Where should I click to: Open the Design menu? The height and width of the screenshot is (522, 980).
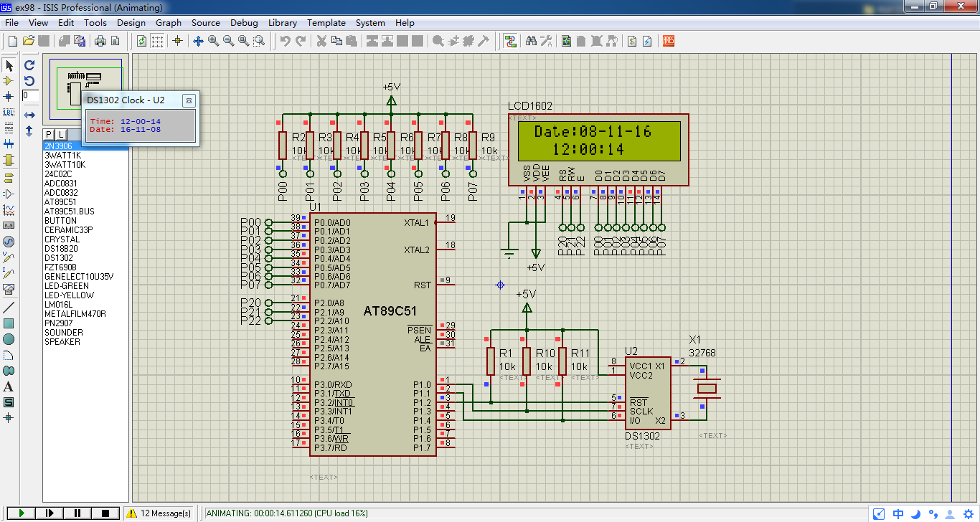(131, 22)
